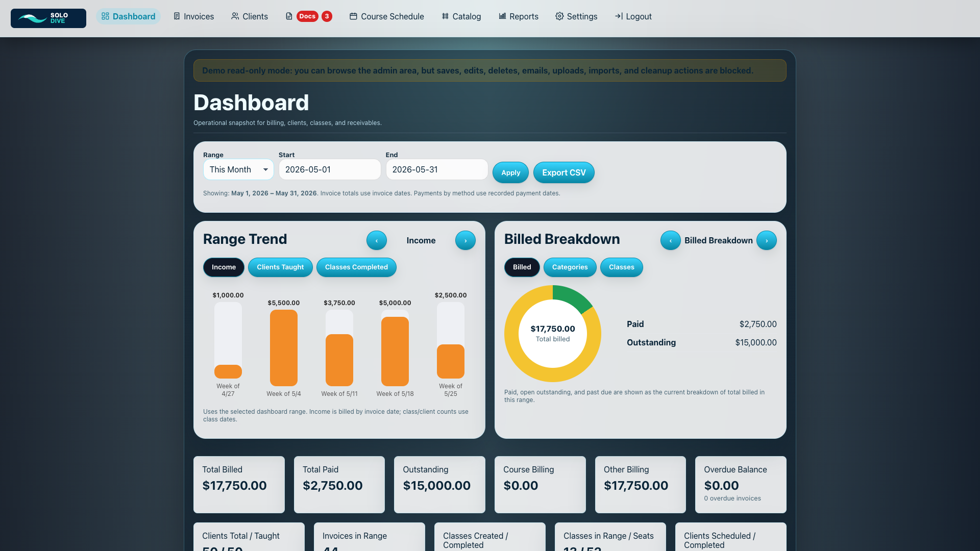
Task: Click the Total Paid card
Action: click(x=339, y=485)
